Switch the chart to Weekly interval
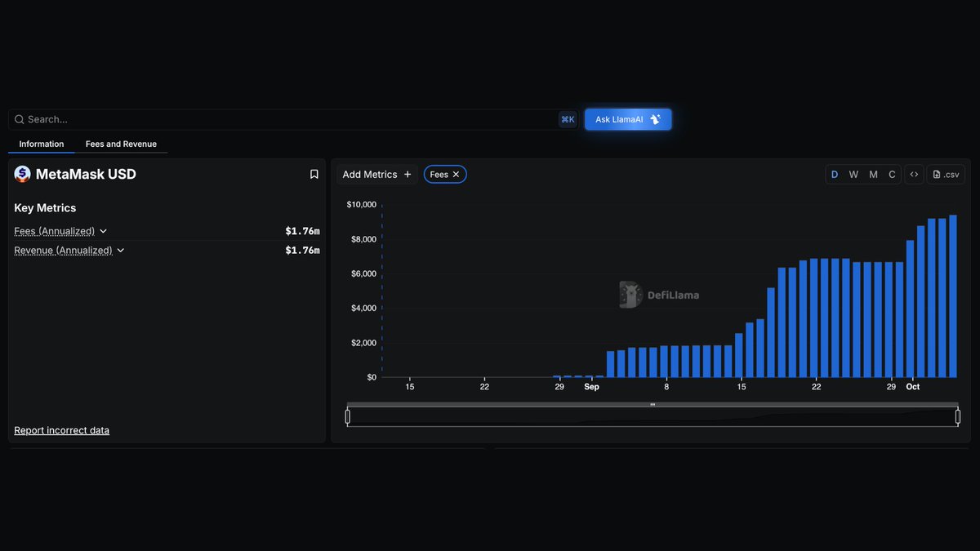The image size is (980, 551). pos(853,175)
